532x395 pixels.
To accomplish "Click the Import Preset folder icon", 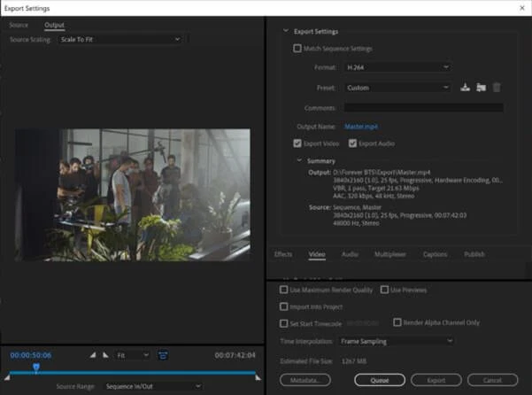I will (x=481, y=88).
